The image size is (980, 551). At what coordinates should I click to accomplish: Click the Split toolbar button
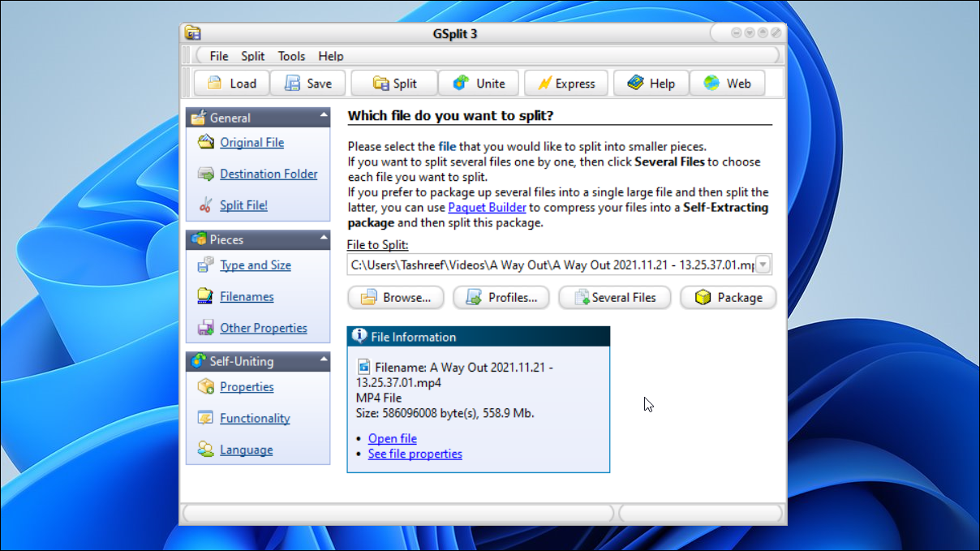click(394, 84)
